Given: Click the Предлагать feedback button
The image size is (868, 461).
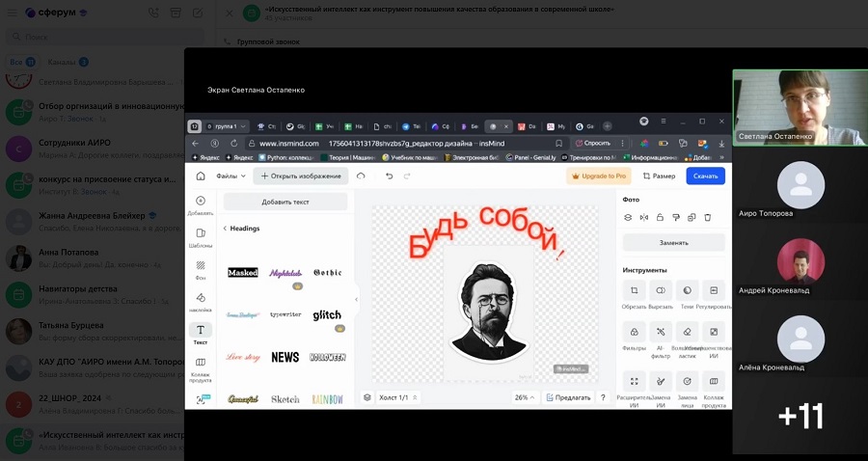Looking at the screenshot, I should point(568,397).
